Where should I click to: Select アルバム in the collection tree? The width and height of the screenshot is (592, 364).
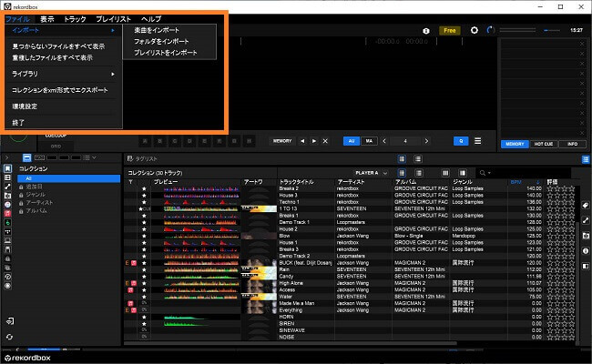(36, 211)
